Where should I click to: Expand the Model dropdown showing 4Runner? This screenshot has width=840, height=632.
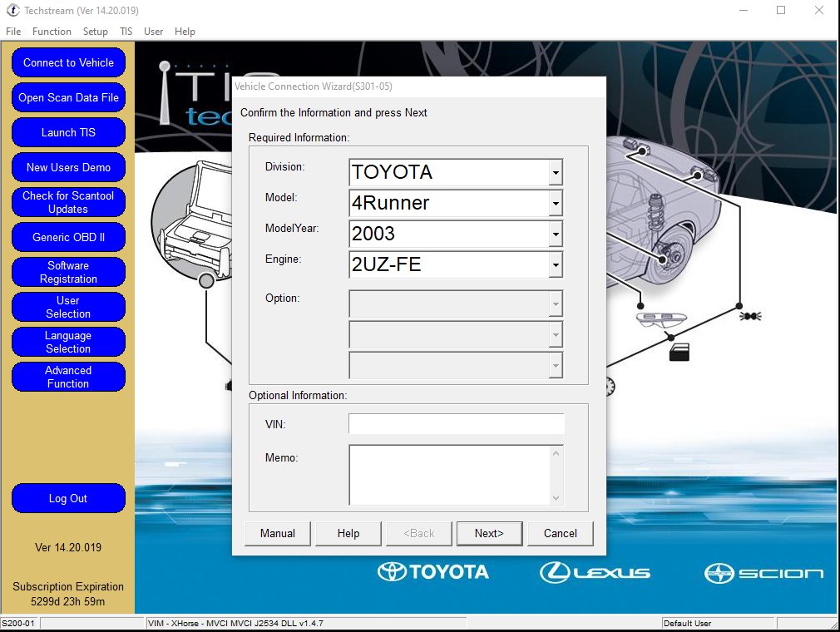[556, 204]
